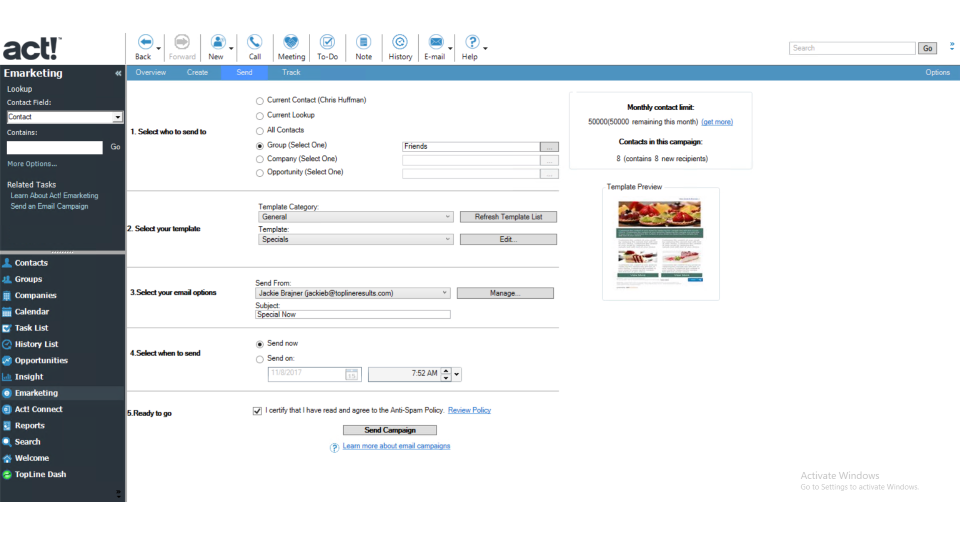960x535 pixels.
Task: Add a Note from the toolbar
Action: pyautogui.click(x=364, y=47)
